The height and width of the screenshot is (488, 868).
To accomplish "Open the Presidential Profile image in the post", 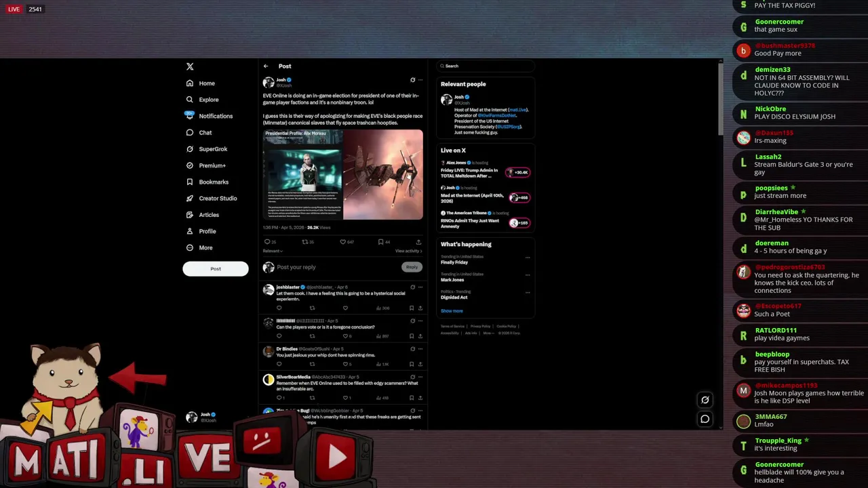I will tap(302, 175).
